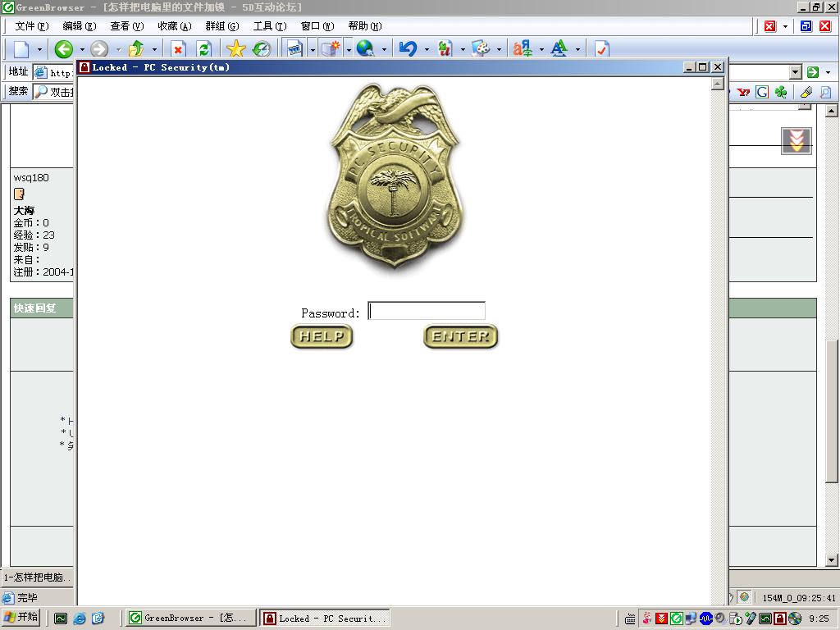Click the new page icon in GreenBrowser toolbar
The height and width of the screenshot is (630, 840).
[21, 49]
